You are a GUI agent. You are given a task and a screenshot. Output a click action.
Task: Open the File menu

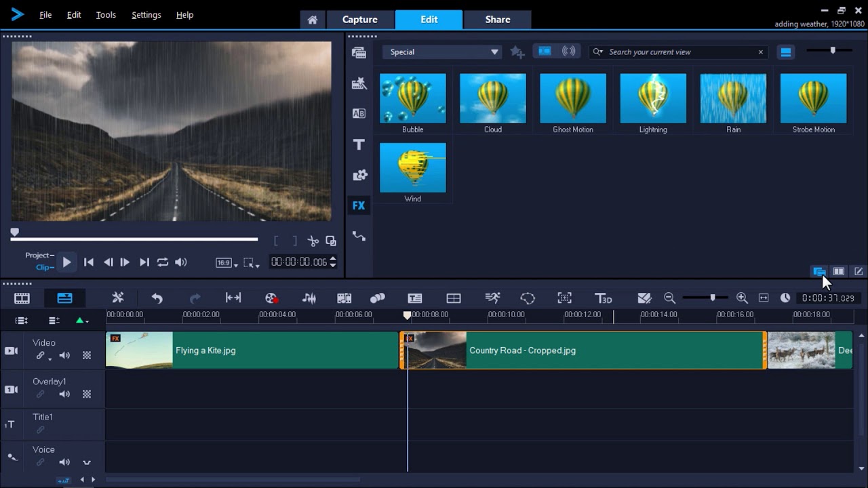45,15
